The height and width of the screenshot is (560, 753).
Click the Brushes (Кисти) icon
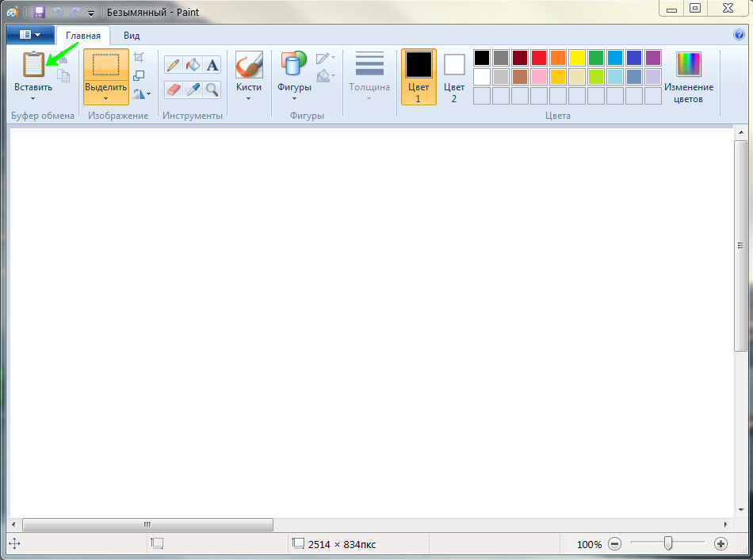coord(249,65)
